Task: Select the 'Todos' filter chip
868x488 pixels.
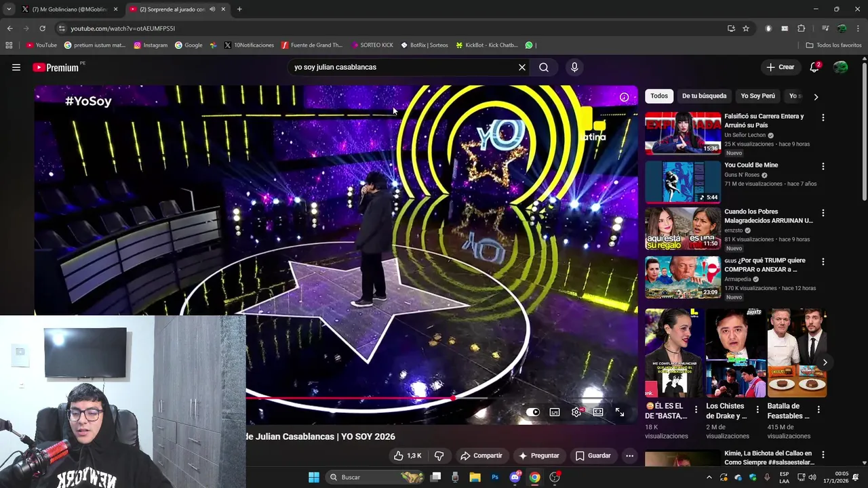Action: [659, 96]
